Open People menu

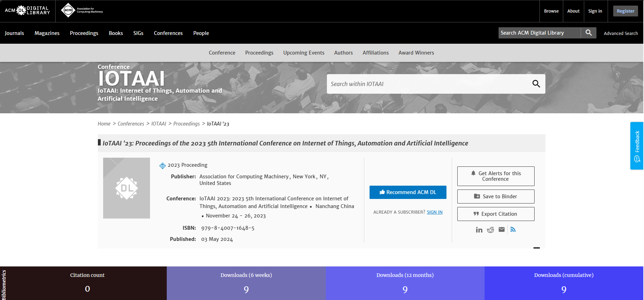(201, 33)
